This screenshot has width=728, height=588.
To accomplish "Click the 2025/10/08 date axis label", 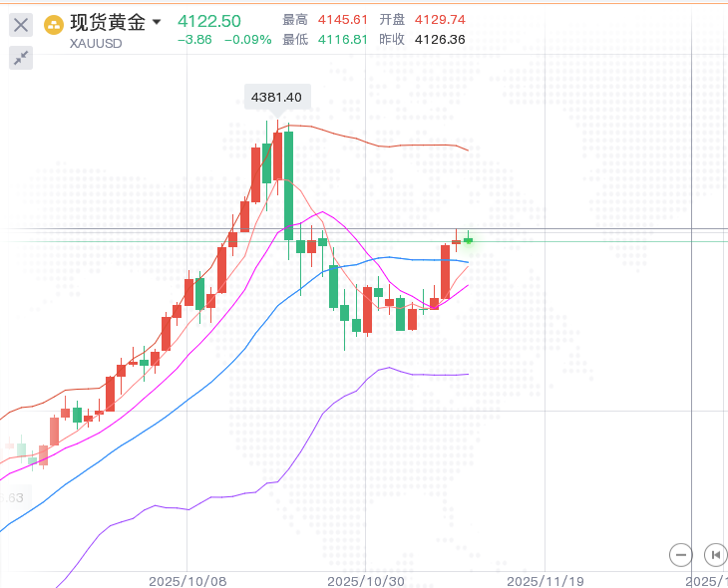I will click(187, 581).
